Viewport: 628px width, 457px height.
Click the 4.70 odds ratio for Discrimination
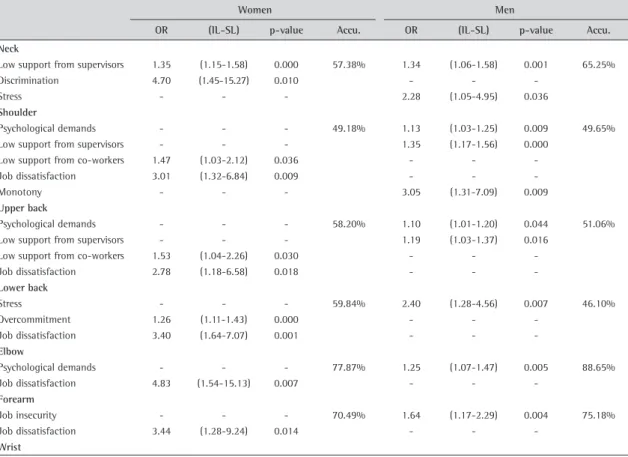pos(161,81)
